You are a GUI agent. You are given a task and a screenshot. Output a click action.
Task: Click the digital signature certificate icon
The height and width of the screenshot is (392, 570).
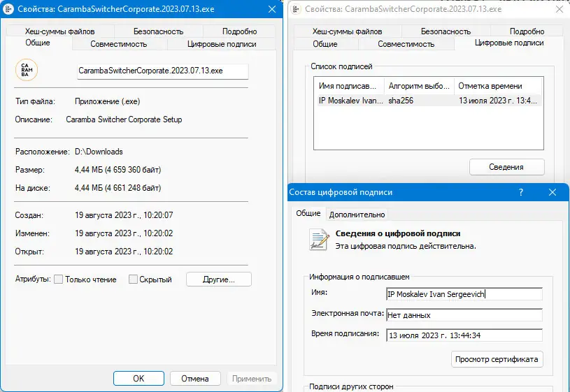coord(319,240)
